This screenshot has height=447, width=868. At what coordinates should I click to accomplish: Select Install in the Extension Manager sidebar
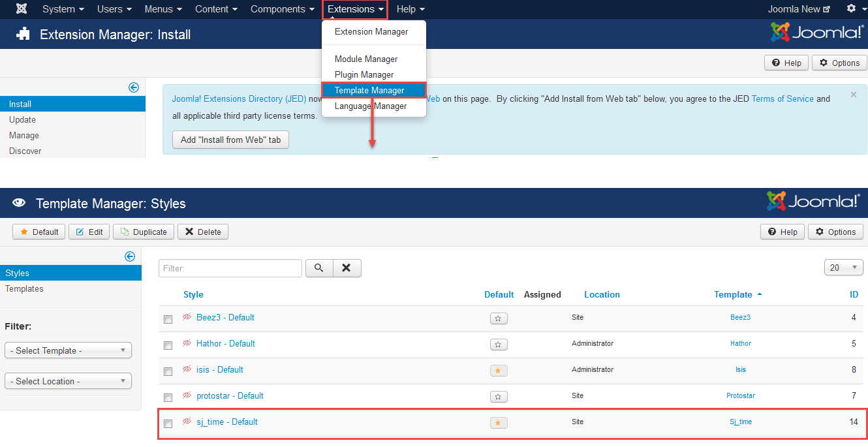click(72, 104)
